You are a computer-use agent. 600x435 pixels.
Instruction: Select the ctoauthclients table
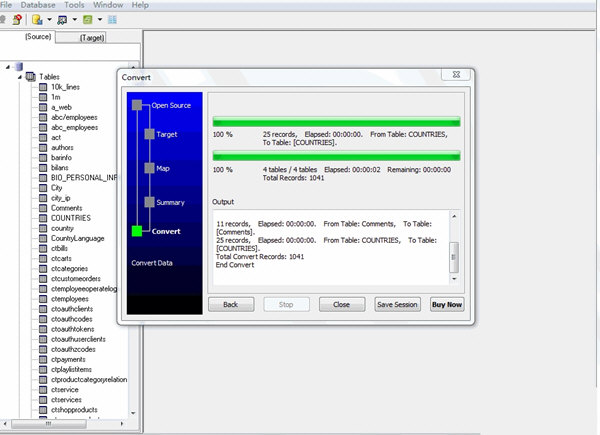(x=72, y=309)
